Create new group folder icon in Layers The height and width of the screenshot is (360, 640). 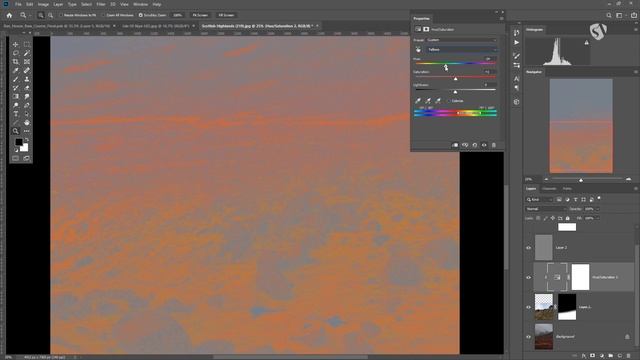pyautogui.click(x=611, y=356)
